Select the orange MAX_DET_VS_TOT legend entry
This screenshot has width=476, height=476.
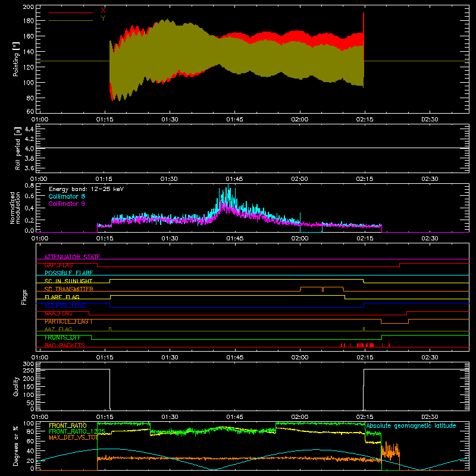tap(73, 437)
